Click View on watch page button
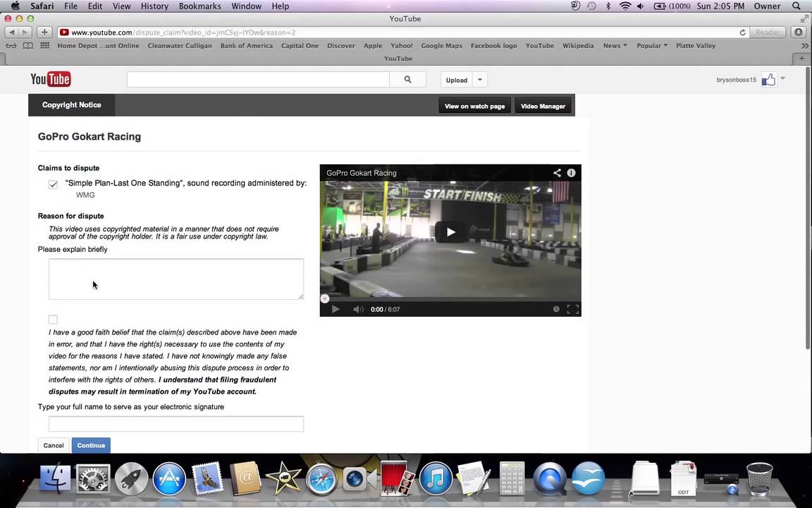 [x=475, y=106]
